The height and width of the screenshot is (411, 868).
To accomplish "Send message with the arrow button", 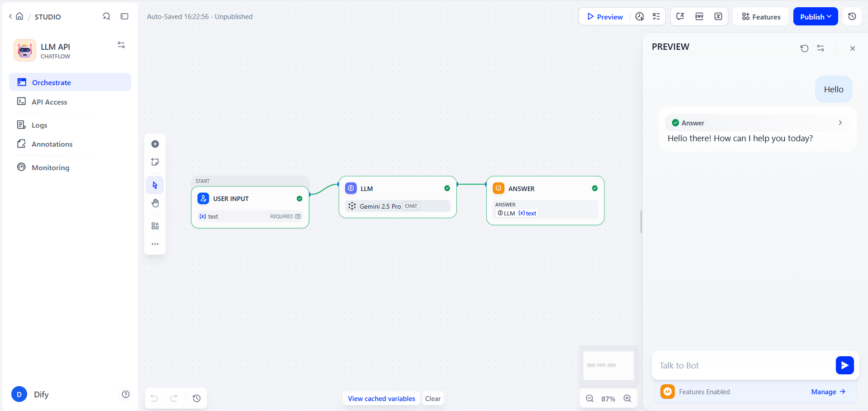I will [845, 365].
